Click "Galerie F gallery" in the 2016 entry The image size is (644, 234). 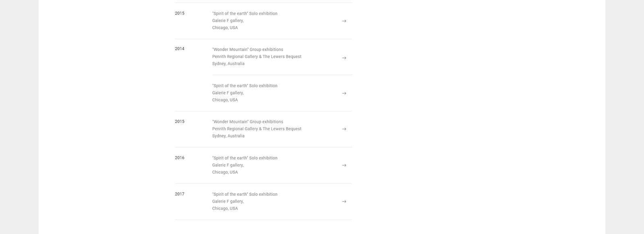pyautogui.click(x=227, y=165)
